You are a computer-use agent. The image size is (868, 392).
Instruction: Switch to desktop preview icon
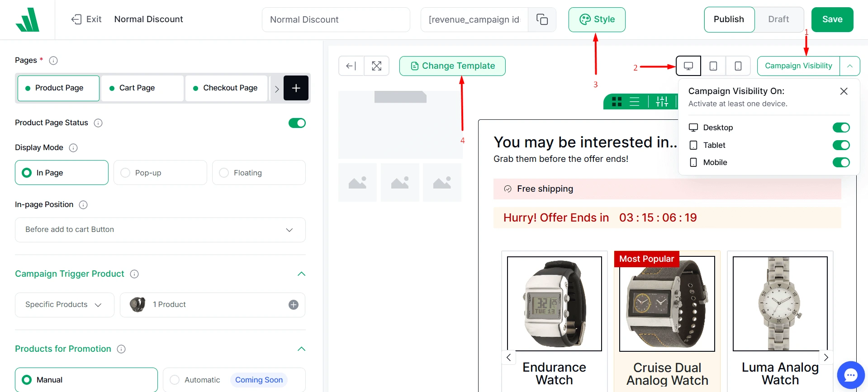click(688, 66)
